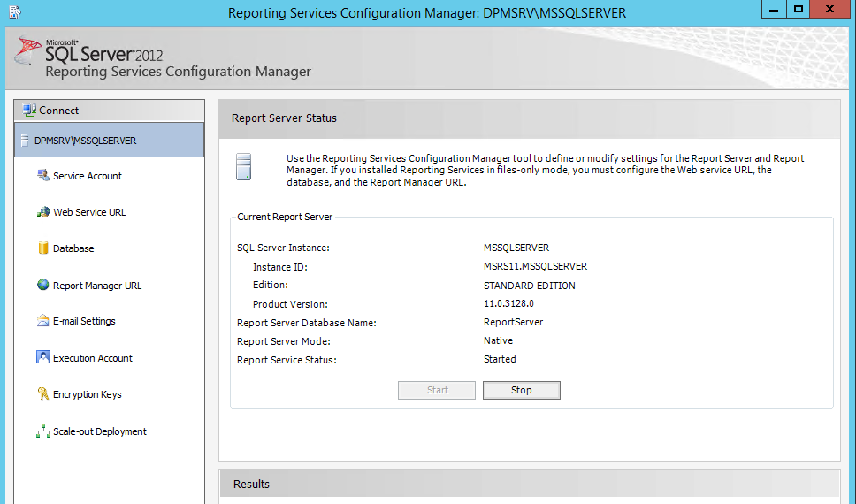
Task: Click the 'Instance ID:' label
Action: click(x=280, y=267)
